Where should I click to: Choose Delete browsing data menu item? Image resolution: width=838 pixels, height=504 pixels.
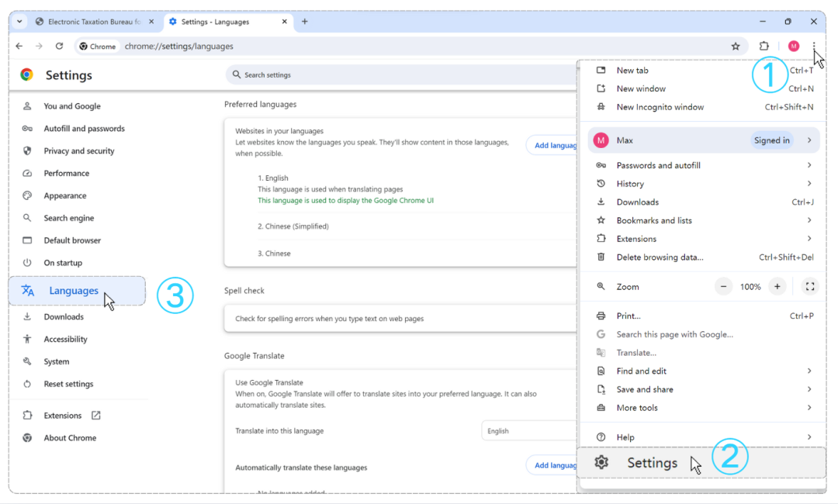[703, 257]
